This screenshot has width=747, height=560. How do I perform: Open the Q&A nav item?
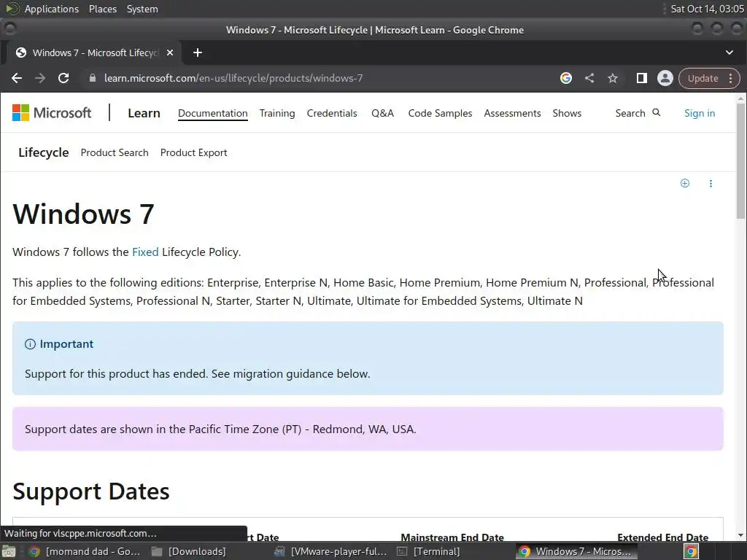(382, 113)
